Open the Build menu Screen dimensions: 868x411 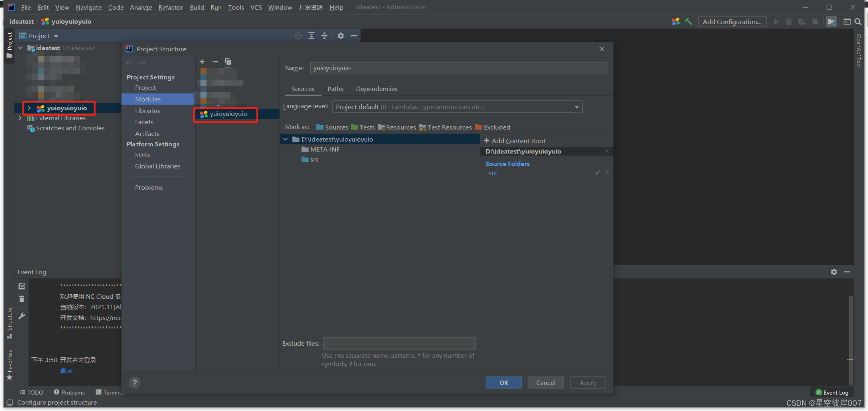click(x=197, y=7)
